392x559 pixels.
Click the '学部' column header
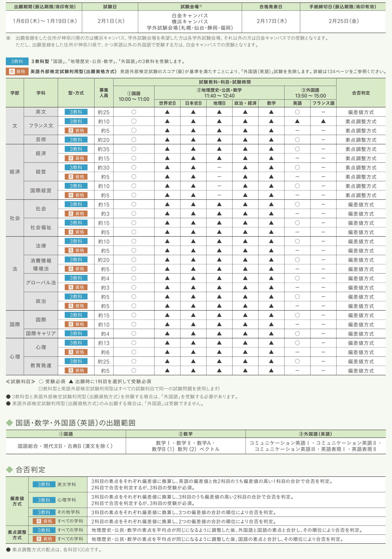[15, 93]
